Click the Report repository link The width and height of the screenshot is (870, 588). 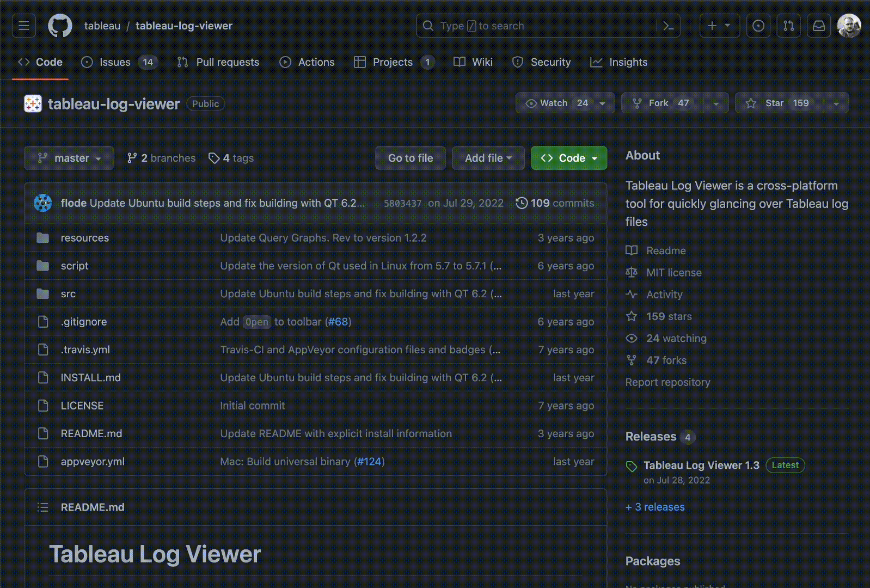667,382
